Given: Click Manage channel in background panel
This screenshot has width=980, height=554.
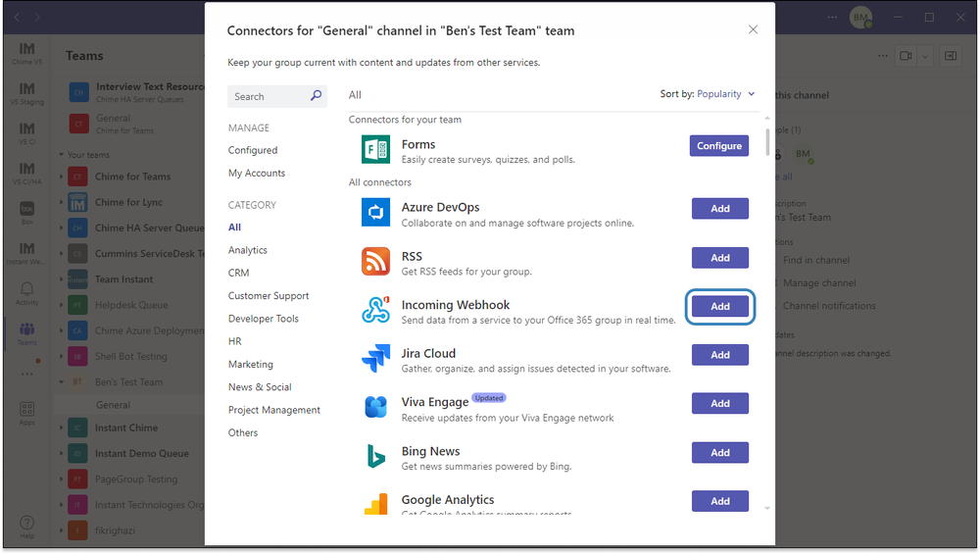Looking at the screenshot, I should [818, 282].
